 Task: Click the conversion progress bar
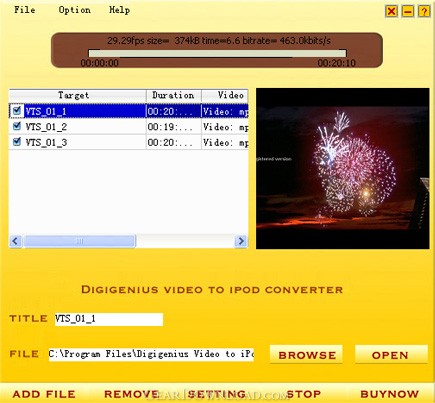[x=217, y=53]
